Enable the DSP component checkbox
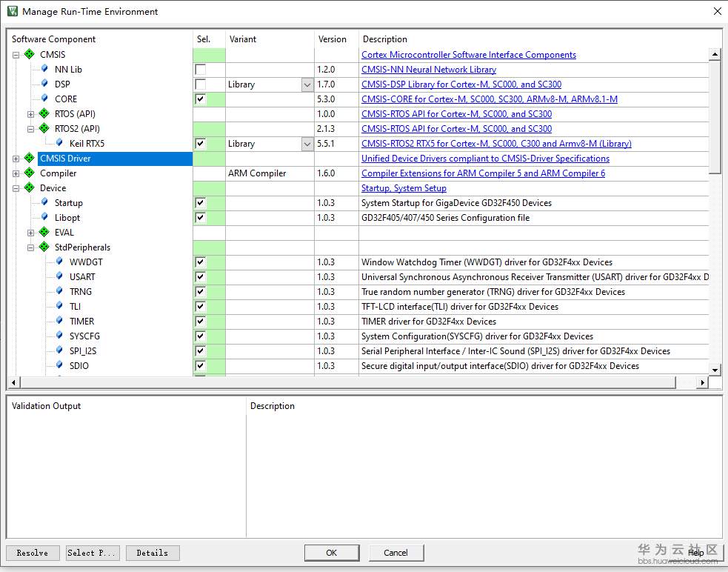This screenshot has height=572, width=728. 200,84
